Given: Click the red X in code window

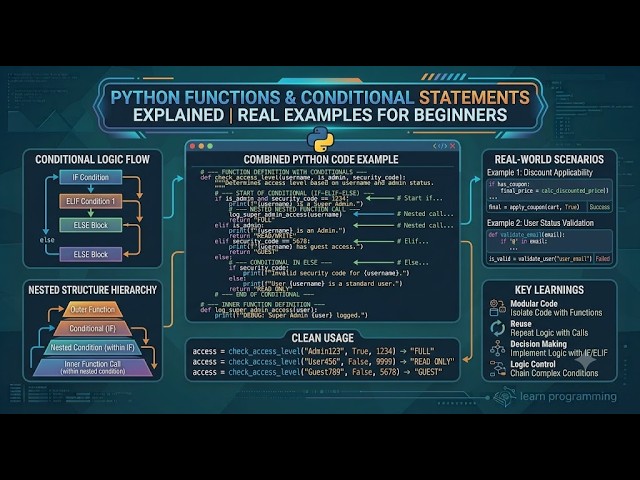Looking at the screenshot, I should pos(452,146).
